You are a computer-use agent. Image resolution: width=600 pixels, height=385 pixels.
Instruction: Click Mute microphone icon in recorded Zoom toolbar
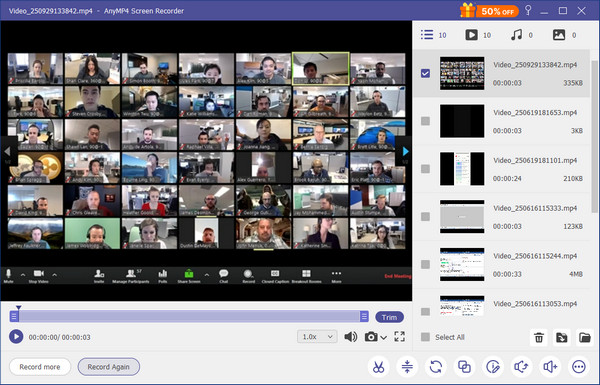pyautogui.click(x=8, y=276)
